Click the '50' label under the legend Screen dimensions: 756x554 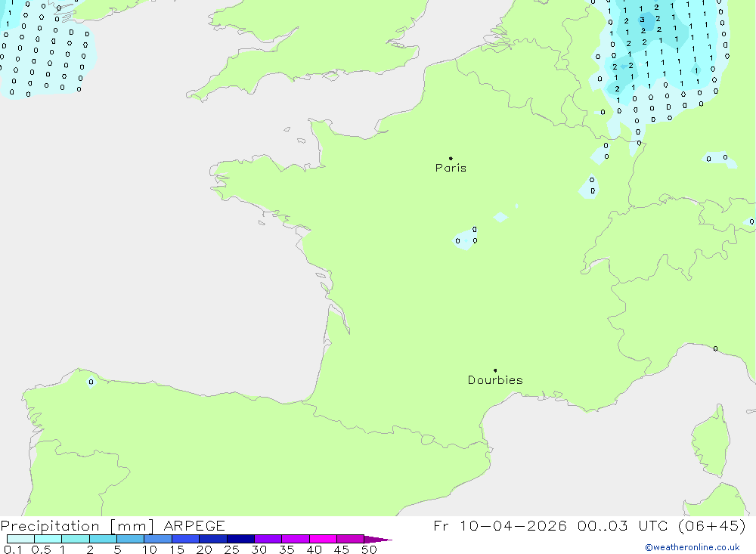click(368, 549)
